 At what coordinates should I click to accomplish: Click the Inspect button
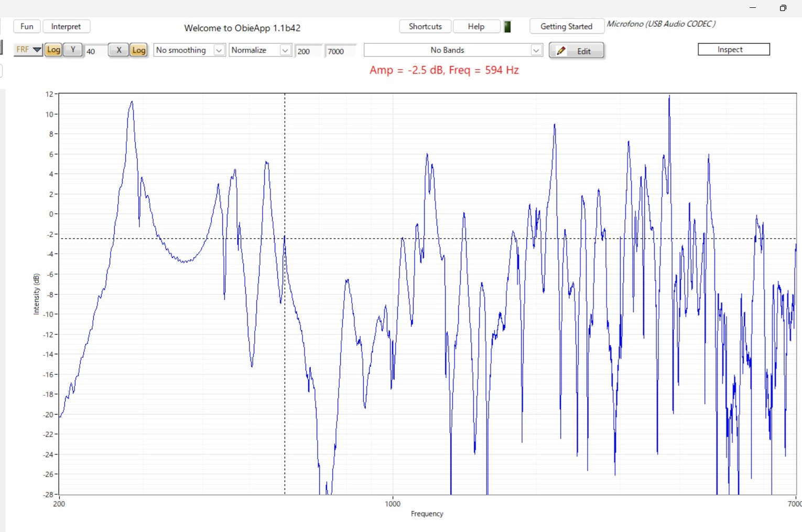tap(733, 49)
